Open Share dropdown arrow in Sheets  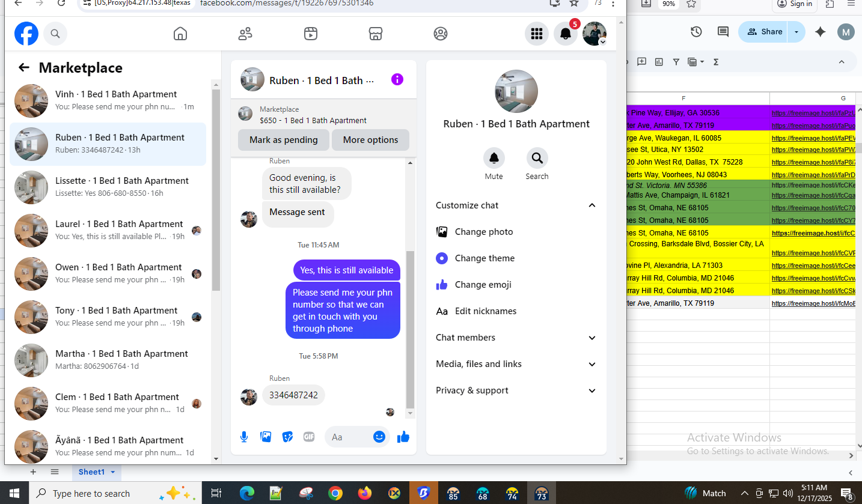[x=796, y=32]
